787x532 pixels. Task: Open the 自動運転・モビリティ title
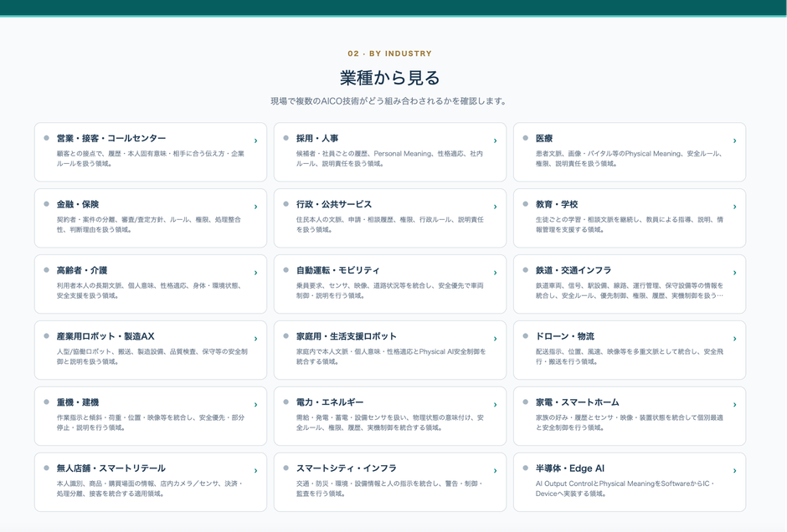337,270
